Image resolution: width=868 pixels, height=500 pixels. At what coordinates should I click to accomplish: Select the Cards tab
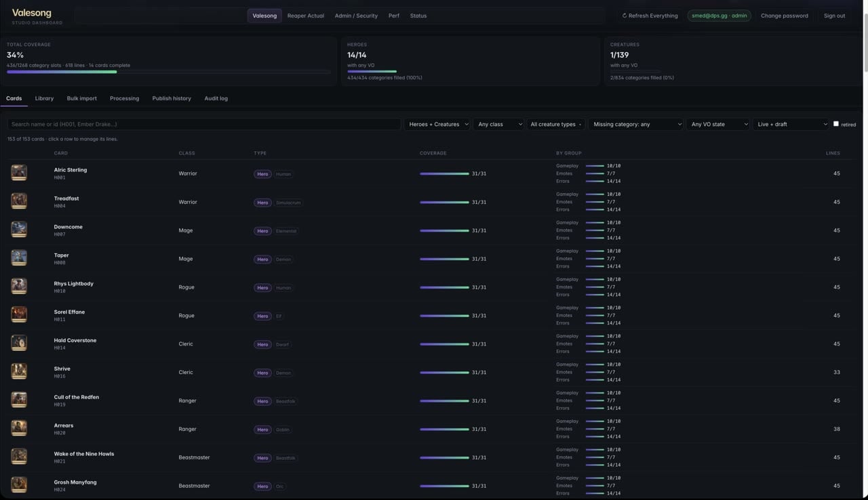[x=14, y=98]
